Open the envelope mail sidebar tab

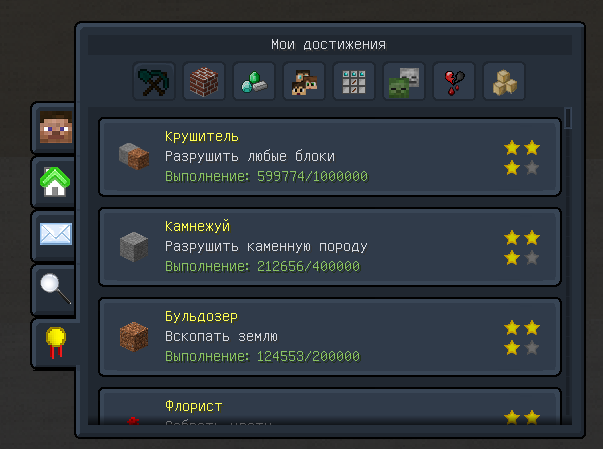54,236
